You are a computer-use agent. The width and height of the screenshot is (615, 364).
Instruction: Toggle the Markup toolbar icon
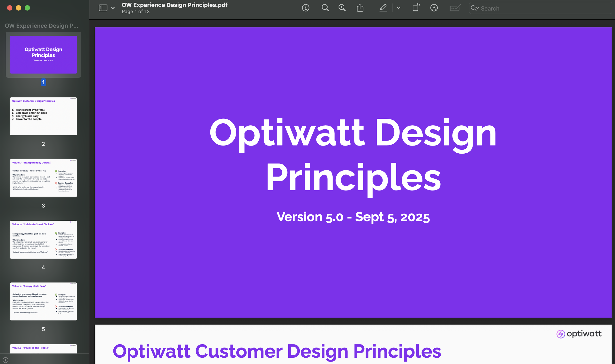[434, 8]
